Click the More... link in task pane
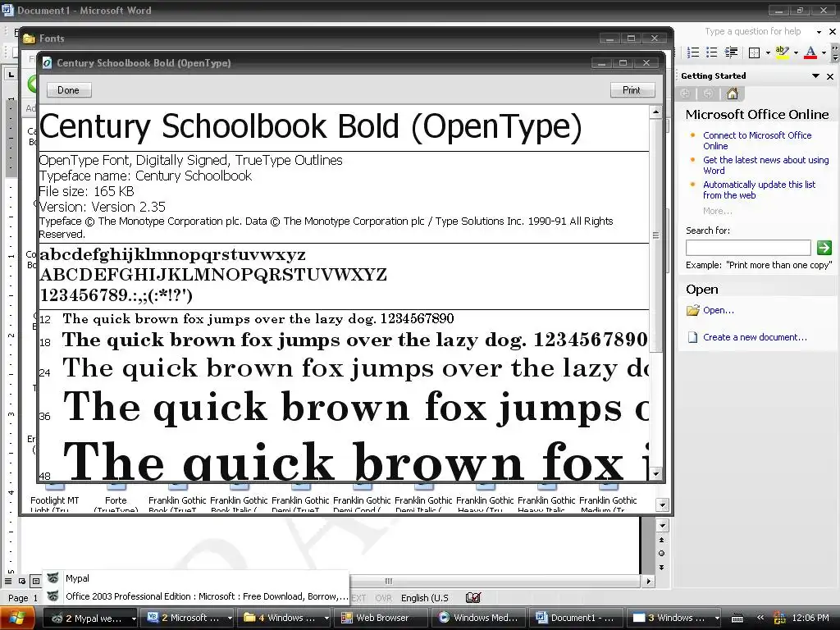This screenshot has height=630, width=840. click(x=717, y=211)
